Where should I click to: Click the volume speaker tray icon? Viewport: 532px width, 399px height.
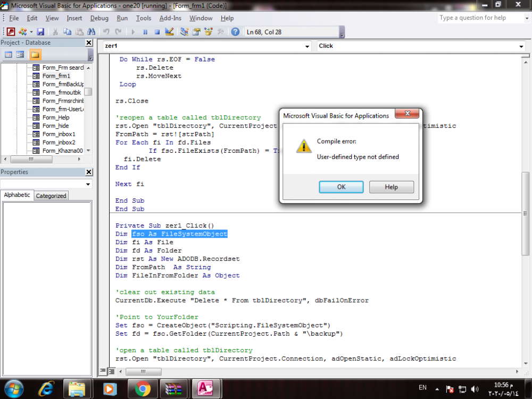tap(475, 389)
